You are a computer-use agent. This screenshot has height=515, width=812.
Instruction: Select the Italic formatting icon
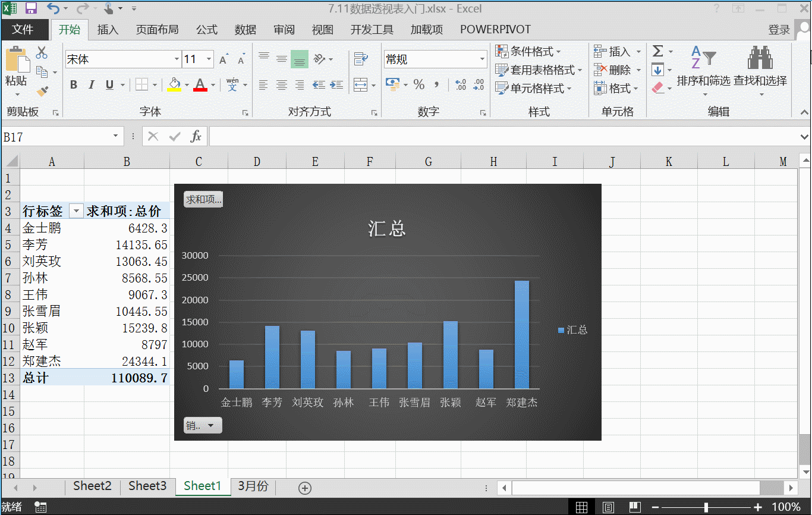tap(90, 85)
